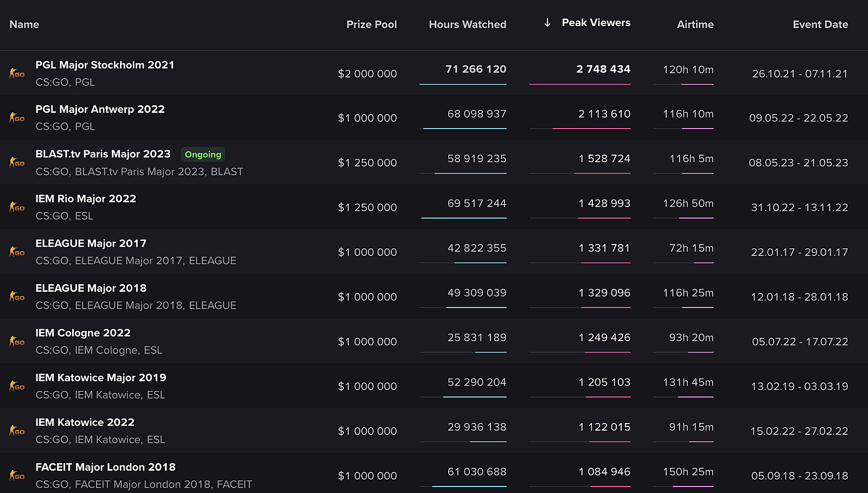Viewport: 868px width, 493px height.
Task: Click CS:GO icon beside IEM Rio Major 2022
Action: 17,207
